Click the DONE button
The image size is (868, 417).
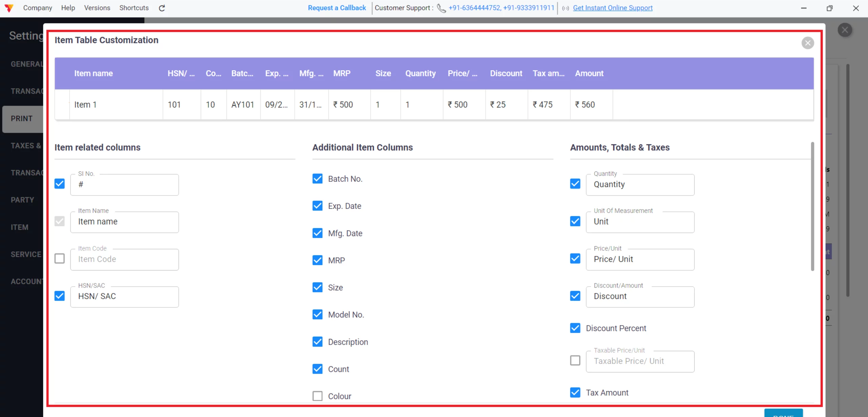coord(783,414)
